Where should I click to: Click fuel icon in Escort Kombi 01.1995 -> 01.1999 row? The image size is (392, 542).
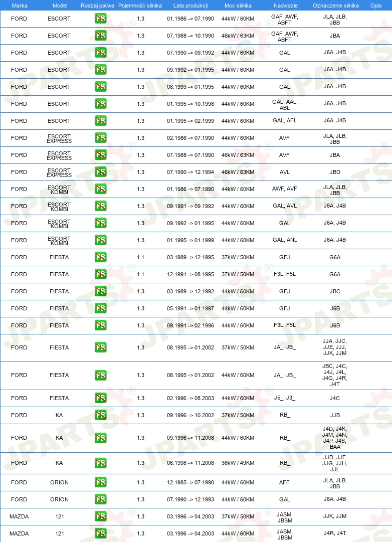(101, 240)
